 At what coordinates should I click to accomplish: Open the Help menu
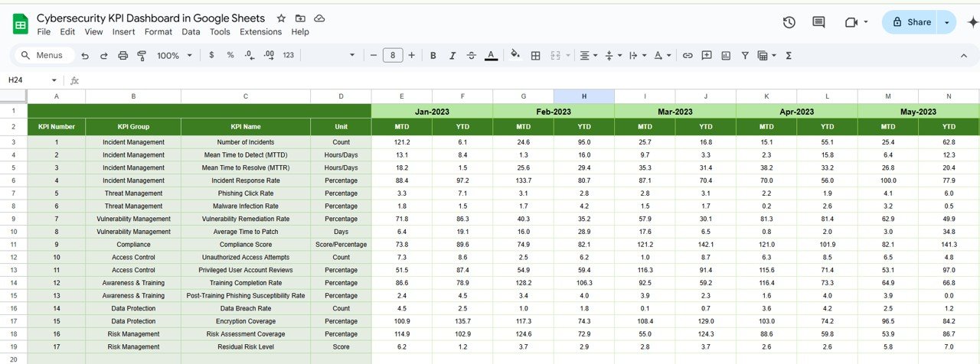(x=300, y=32)
